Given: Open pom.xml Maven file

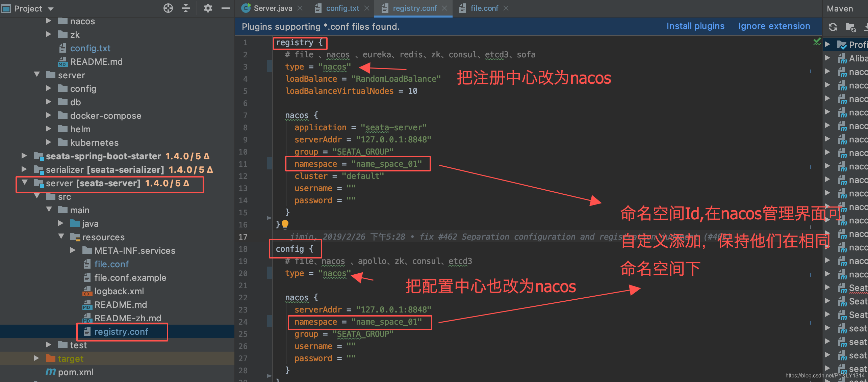Looking at the screenshot, I should [x=75, y=372].
